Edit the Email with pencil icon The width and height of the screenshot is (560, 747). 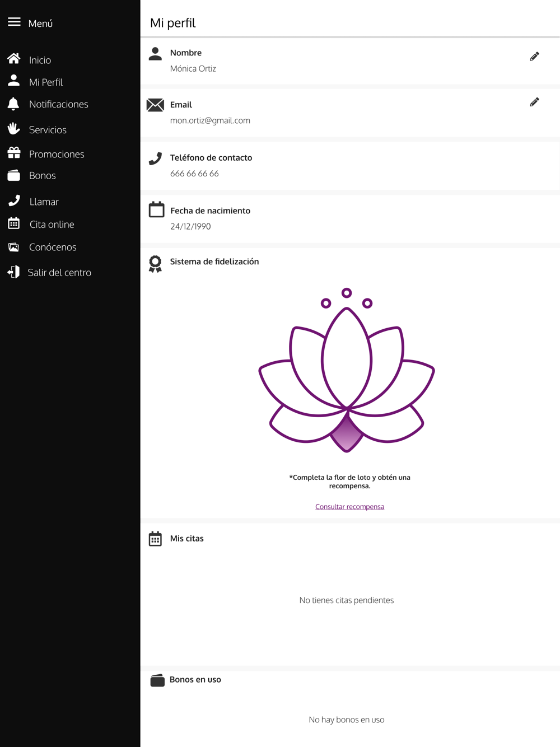pos(534,102)
